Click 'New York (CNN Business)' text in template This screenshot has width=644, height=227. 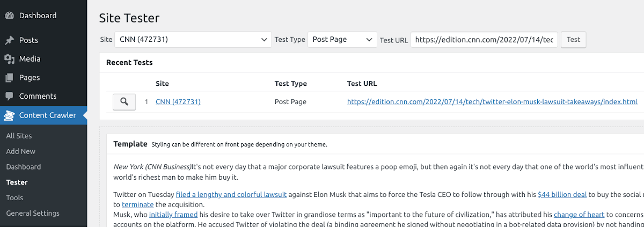coord(153,166)
